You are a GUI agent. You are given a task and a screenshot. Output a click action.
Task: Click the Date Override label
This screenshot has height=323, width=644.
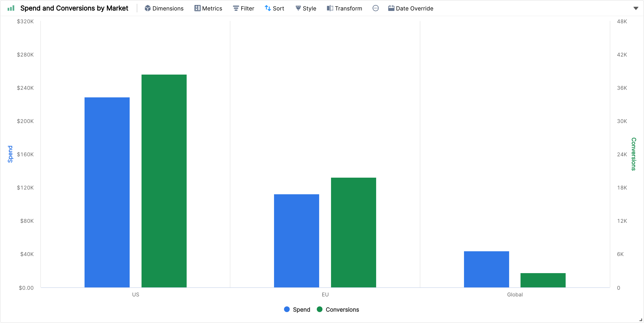click(415, 9)
